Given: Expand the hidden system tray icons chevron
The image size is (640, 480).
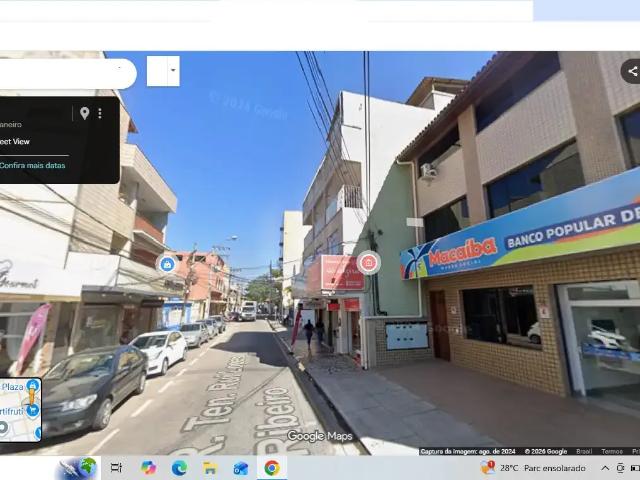Looking at the screenshot, I should (x=605, y=468).
